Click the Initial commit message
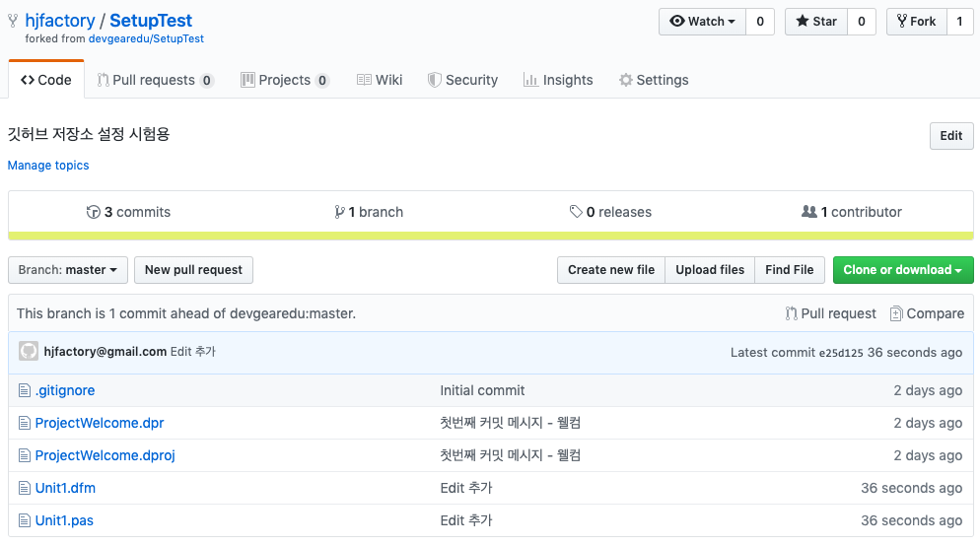 482,391
